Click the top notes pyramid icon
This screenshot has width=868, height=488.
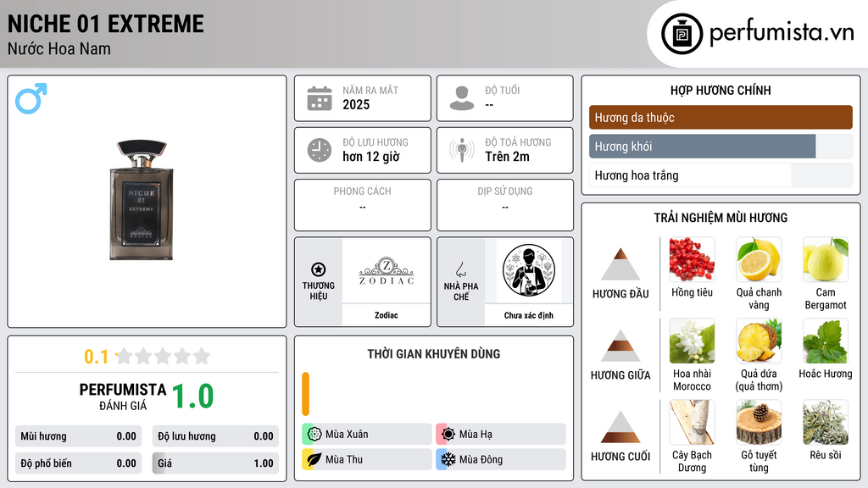click(x=620, y=264)
